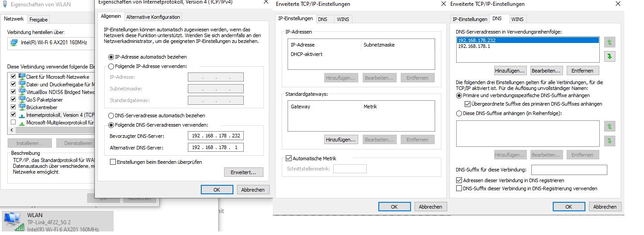The width and height of the screenshot is (644, 235).
Task: Click the Intel Wi-Fi 6 AX201 adapter icon
Action: [x=14, y=43]
